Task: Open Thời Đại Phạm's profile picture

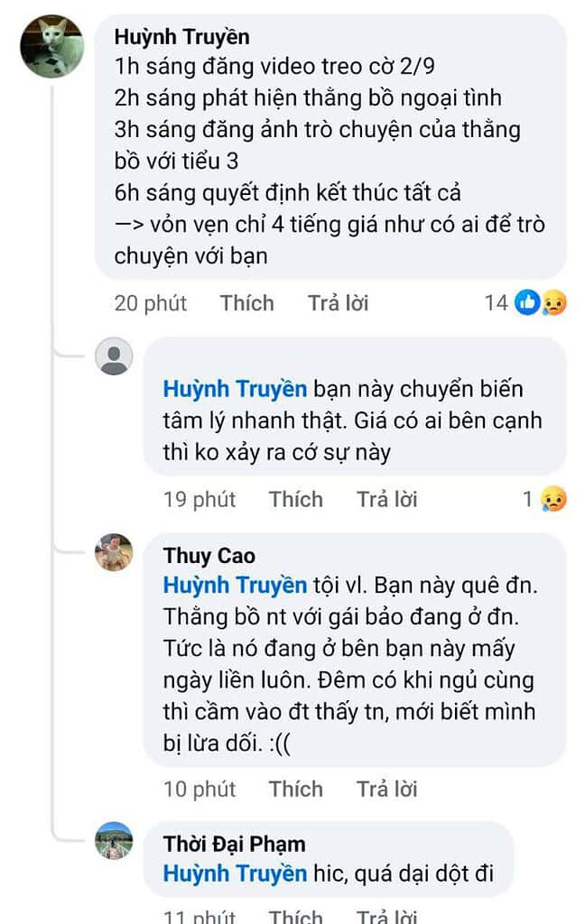Action: tap(114, 841)
